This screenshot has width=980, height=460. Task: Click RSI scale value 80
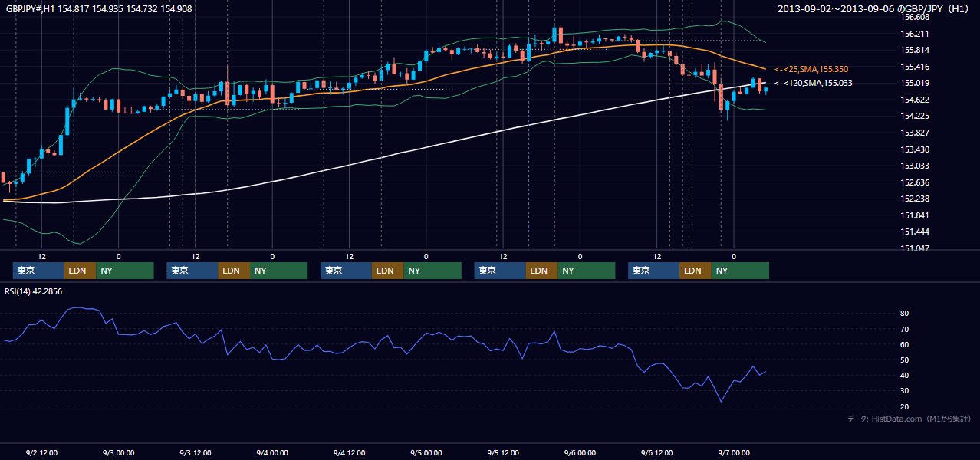(905, 314)
